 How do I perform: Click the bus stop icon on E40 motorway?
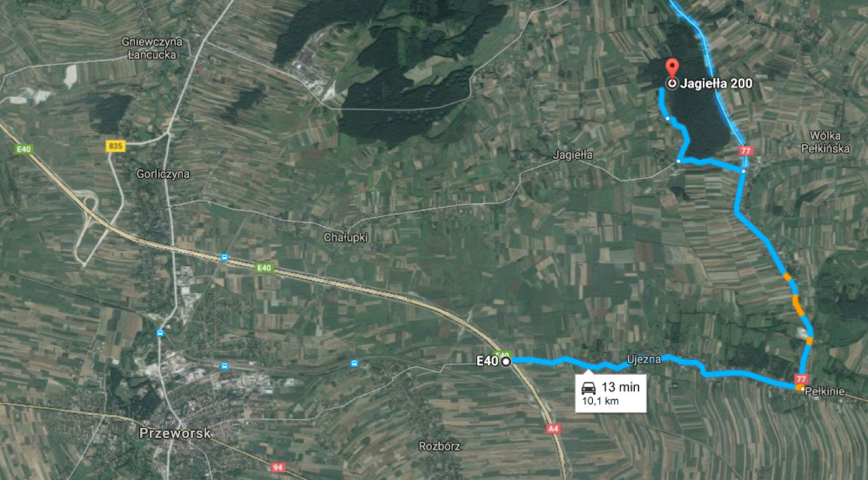pos(225,257)
